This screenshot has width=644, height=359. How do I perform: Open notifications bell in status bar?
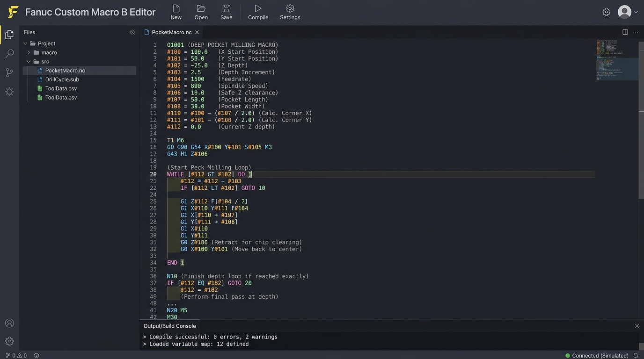click(x=636, y=356)
